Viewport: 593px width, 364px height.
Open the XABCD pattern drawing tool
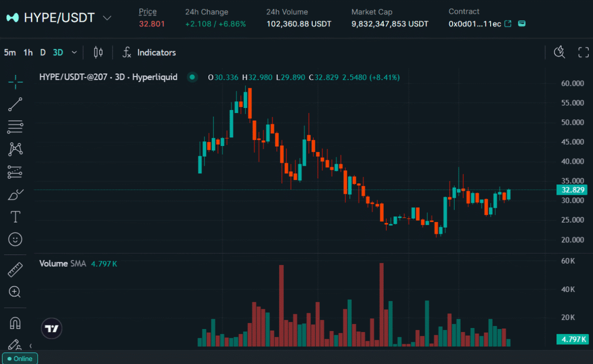point(15,149)
